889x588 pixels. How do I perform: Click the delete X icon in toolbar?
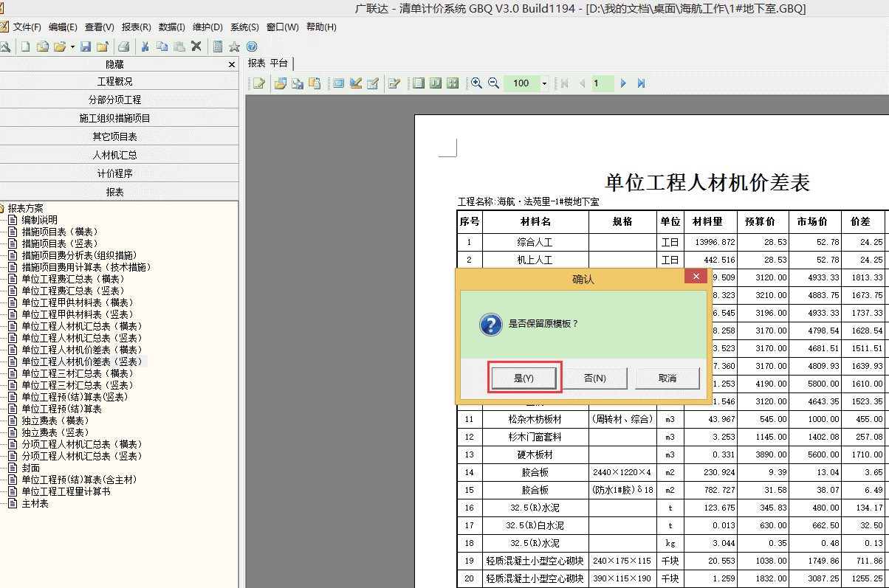[x=196, y=46]
